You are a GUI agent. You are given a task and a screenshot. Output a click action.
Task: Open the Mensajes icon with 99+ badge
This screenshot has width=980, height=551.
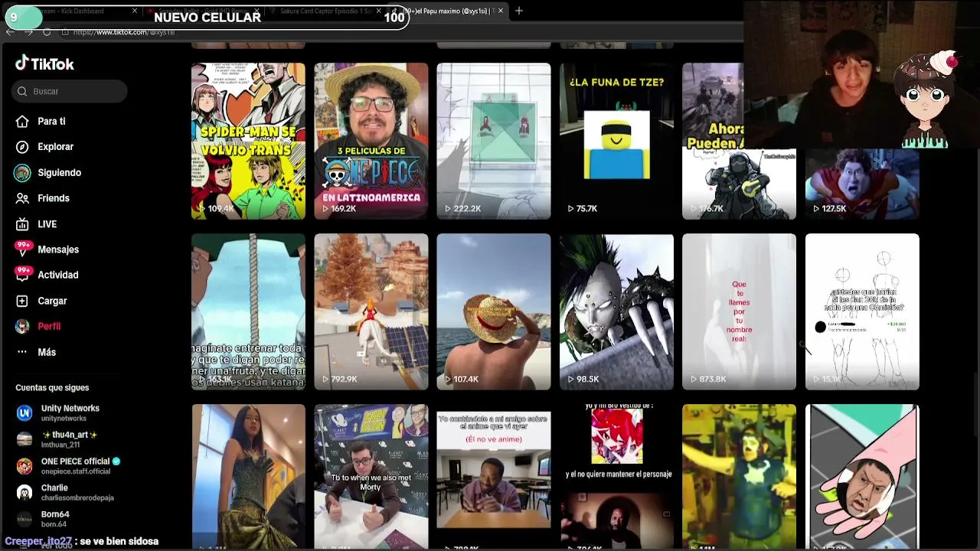coord(23,249)
